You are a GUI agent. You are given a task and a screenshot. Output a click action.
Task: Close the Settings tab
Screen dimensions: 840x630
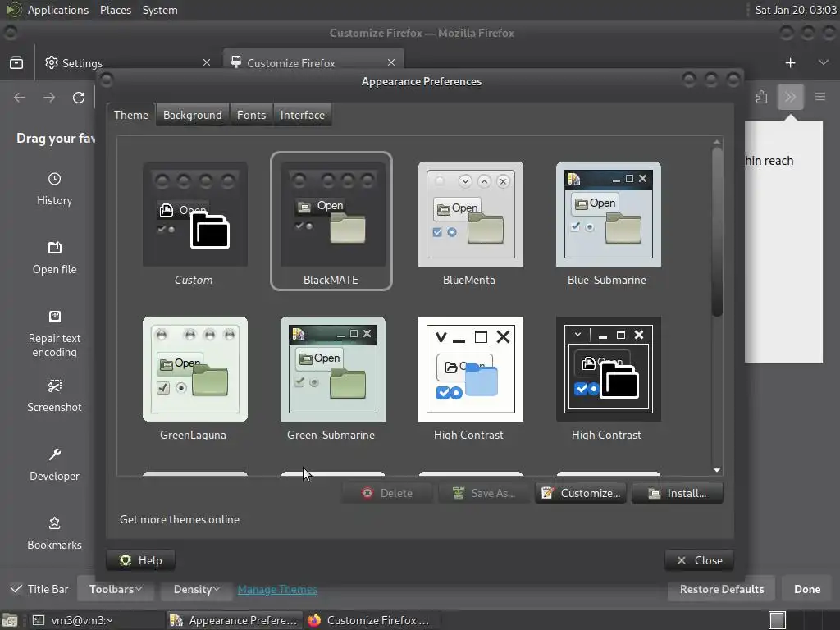[207, 62]
